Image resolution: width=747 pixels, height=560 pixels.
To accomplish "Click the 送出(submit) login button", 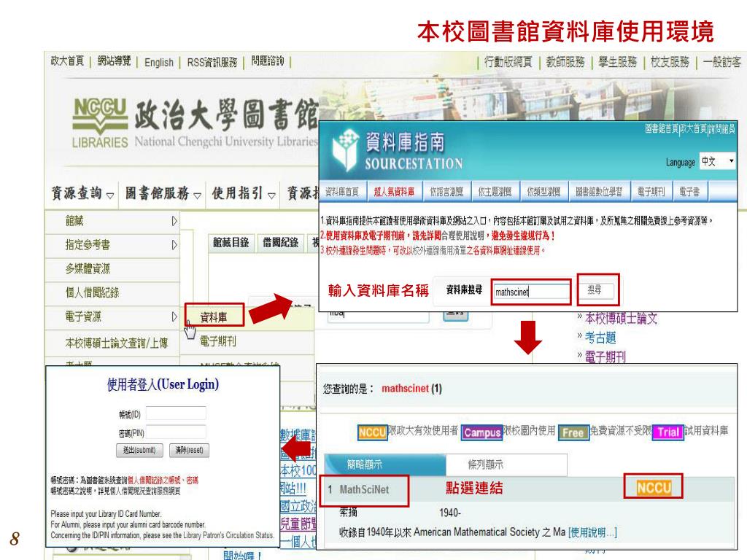I will (x=139, y=450).
